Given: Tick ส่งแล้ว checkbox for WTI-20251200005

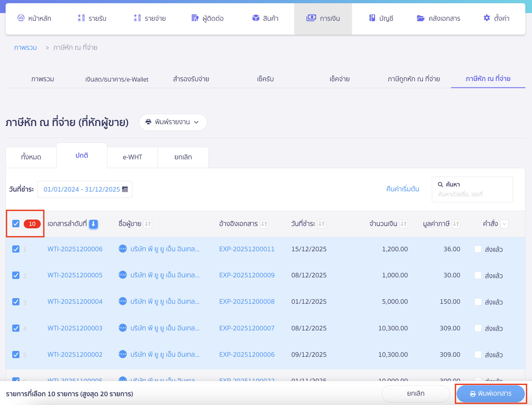Looking at the screenshot, I should click(478, 275).
